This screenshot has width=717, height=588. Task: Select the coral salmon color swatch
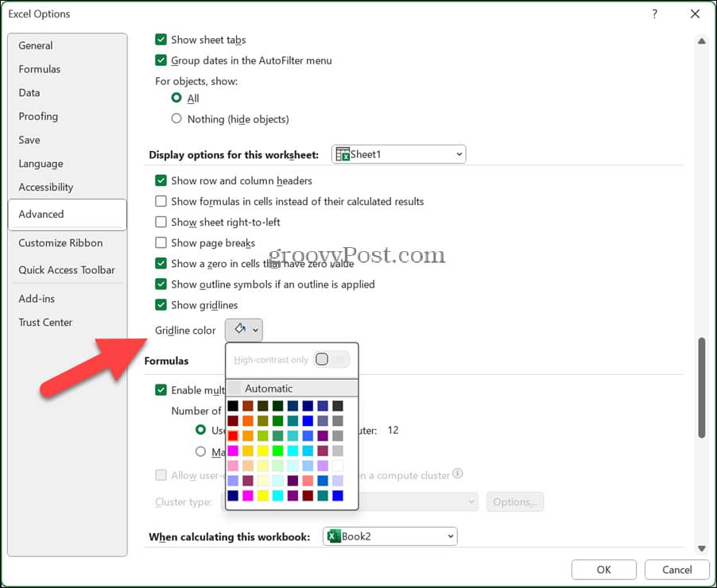point(308,481)
